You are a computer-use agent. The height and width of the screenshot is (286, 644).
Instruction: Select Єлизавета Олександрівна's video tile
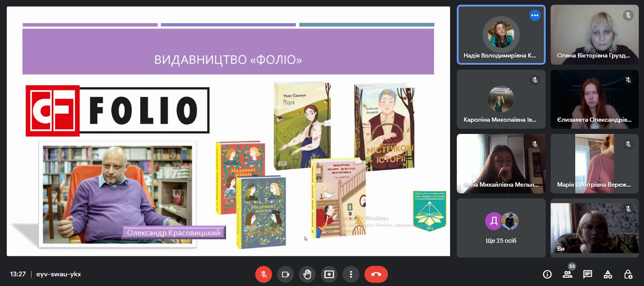[x=594, y=99]
